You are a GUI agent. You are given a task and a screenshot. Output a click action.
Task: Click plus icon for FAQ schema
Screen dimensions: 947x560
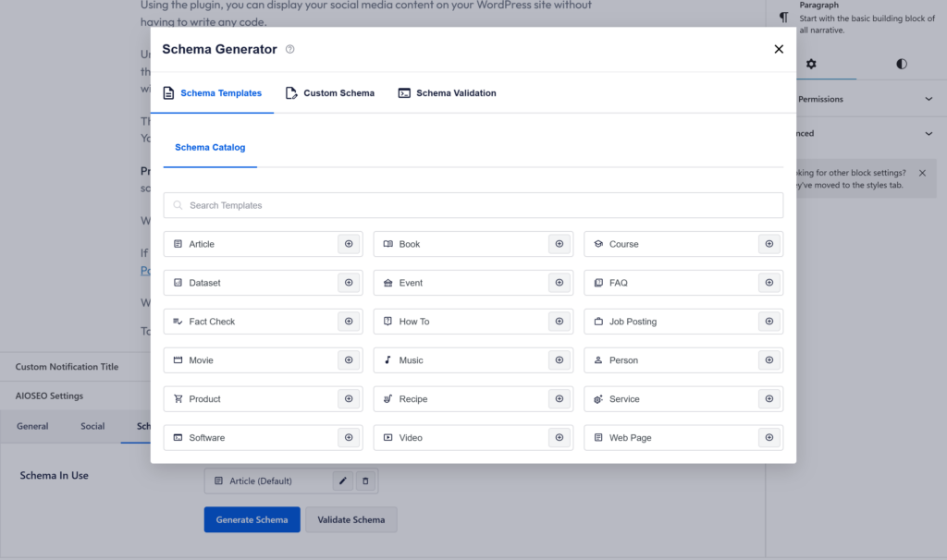tap(769, 283)
